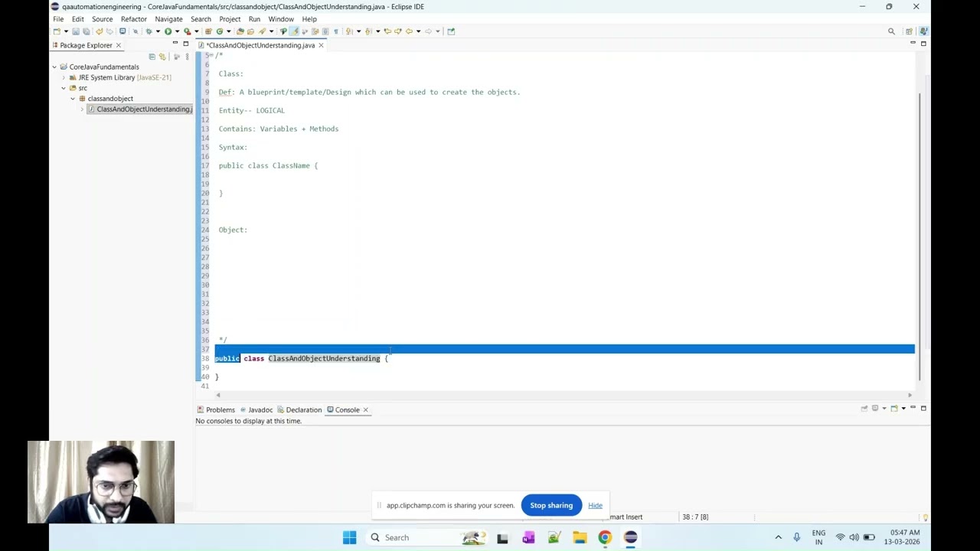Click the Open Perspective icon at top right
Viewport: 980px width, 551px height.
pyautogui.click(x=909, y=31)
